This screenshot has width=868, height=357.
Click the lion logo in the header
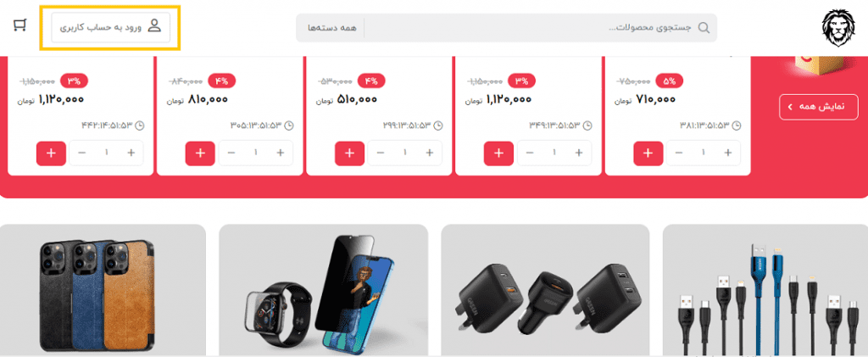(x=837, y=28)
